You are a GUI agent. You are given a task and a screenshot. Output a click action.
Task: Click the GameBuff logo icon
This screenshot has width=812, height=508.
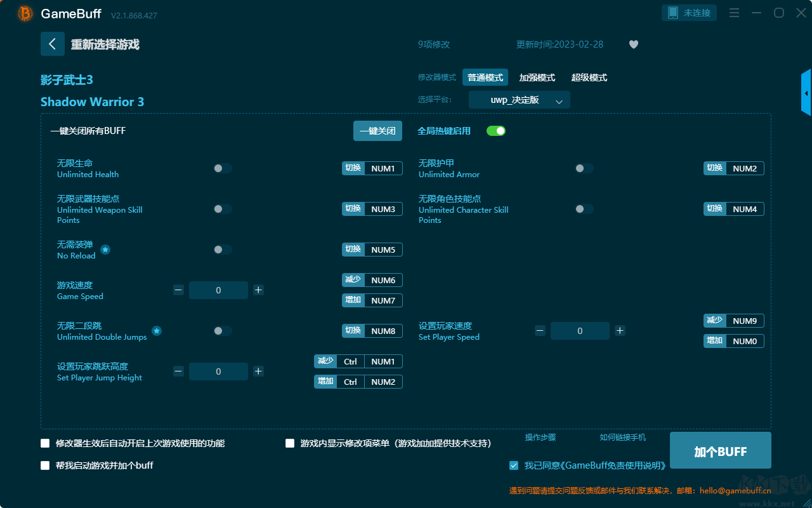point(25,13)
